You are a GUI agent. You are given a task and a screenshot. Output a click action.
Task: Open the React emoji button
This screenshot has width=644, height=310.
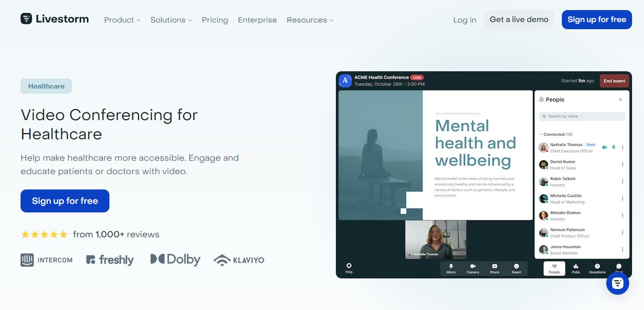click(x=516, y=268)
